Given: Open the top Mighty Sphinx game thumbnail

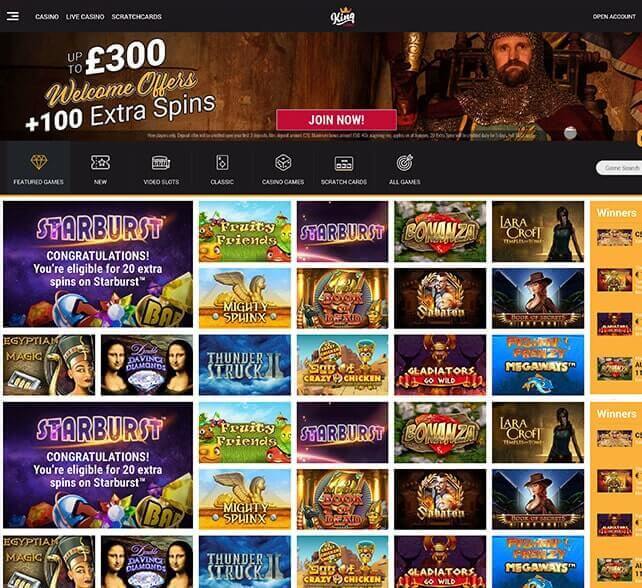Looking at the screenshot, I should point(245,298).
